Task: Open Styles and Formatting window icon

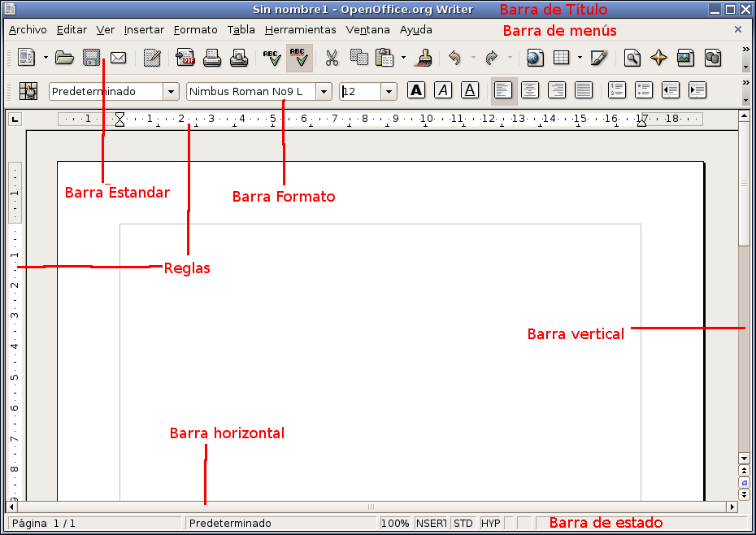Action: tap(28, 91)
